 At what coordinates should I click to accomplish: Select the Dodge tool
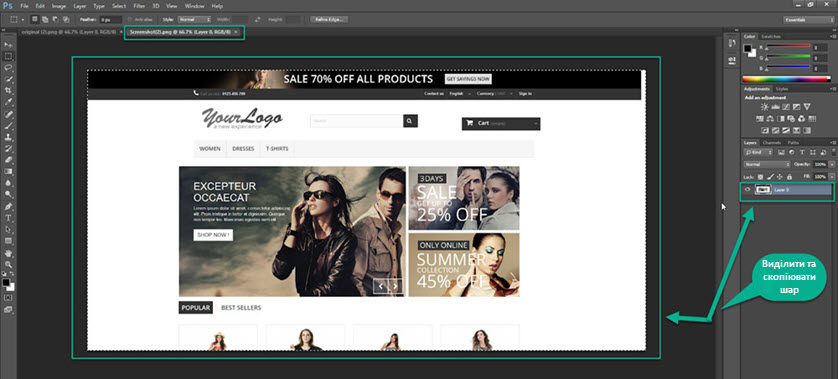(9, 194)
